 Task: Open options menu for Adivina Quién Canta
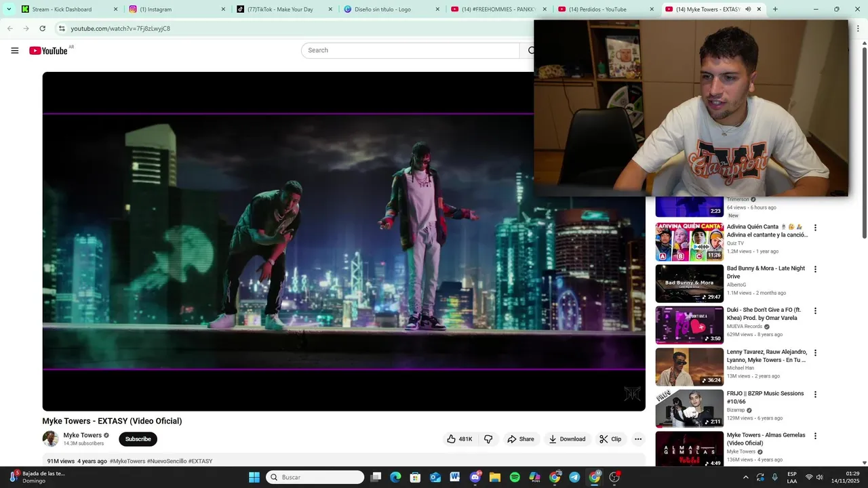tap(815, 228)
